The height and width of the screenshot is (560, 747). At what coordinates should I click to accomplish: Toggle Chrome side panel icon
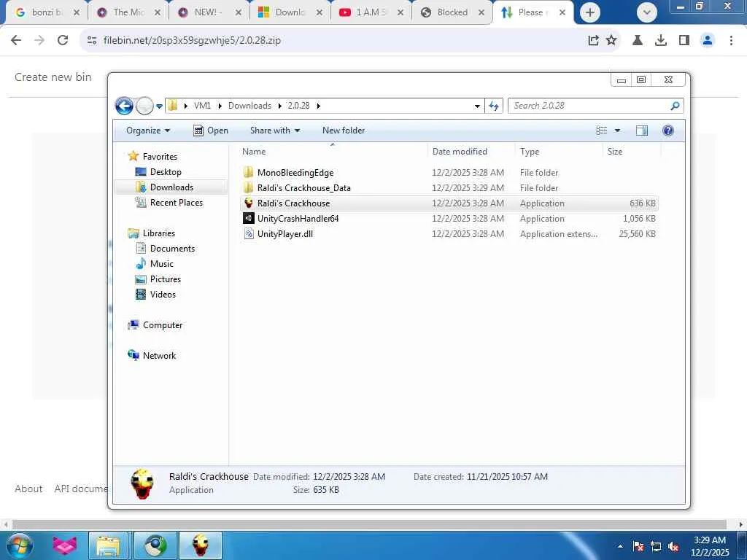684,41
